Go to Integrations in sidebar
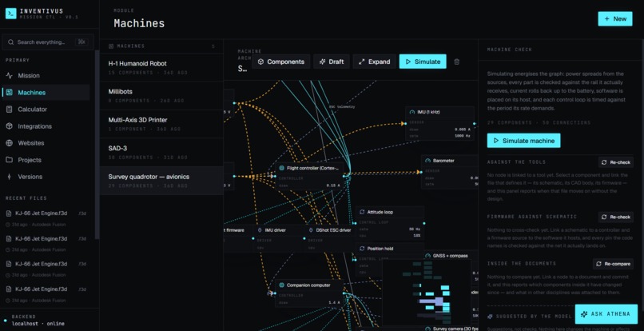The image size is (644, 331). coord(46,126)
